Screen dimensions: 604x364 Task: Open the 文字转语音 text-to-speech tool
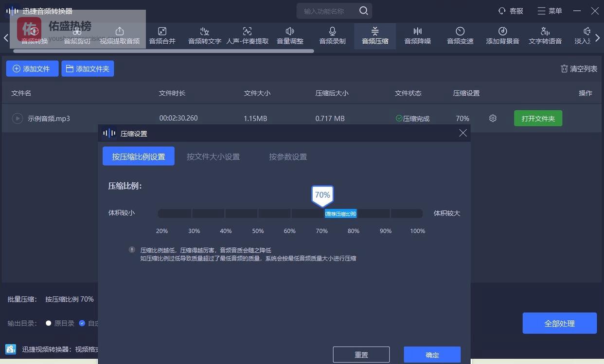pos(545,35)
